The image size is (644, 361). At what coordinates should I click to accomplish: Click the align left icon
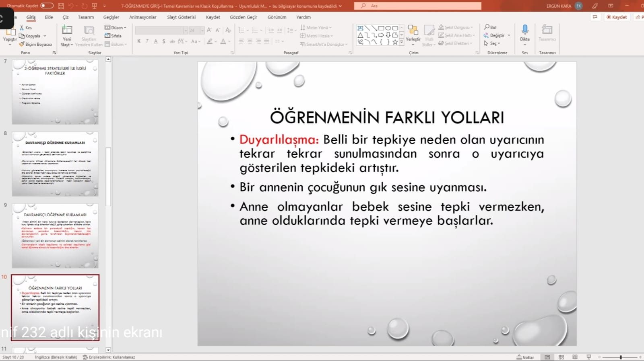tap(242, 41)
